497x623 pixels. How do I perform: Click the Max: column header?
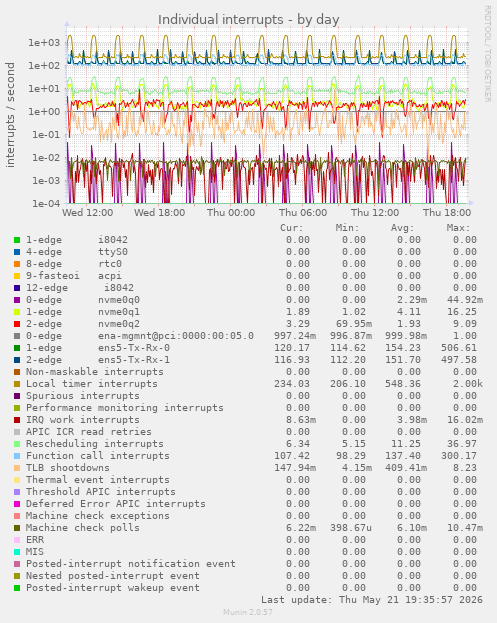pyautogui.click(x=458, y=228)
